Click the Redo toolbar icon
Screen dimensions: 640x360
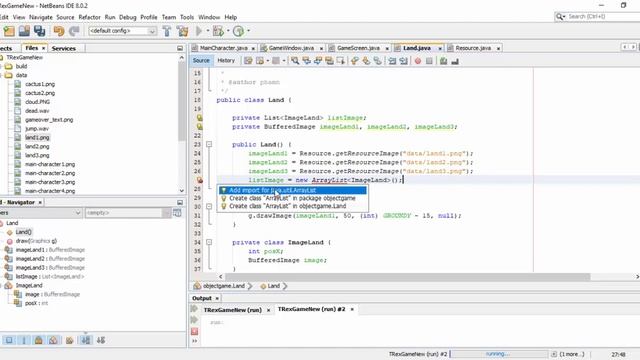pyautogui.click(x=74, y=31)
